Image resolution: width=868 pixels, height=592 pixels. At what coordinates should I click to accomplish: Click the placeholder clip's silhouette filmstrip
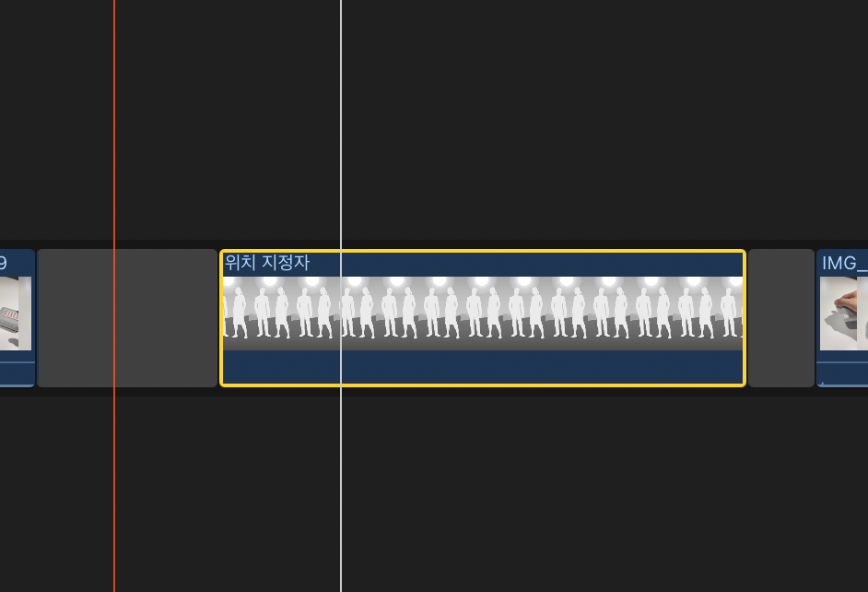point(483,314)
